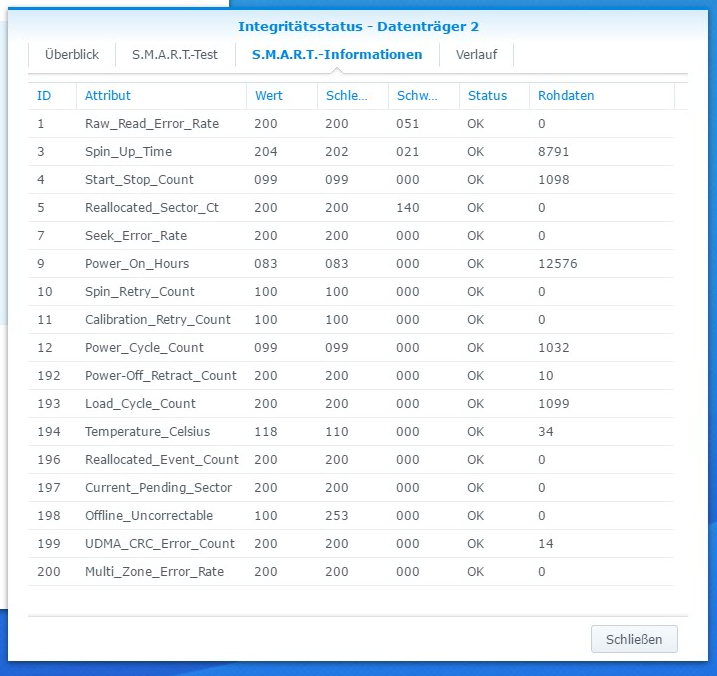Click ID 9 cell
Viewport: 717px width, 676px height.
click(x=41, y=263)
